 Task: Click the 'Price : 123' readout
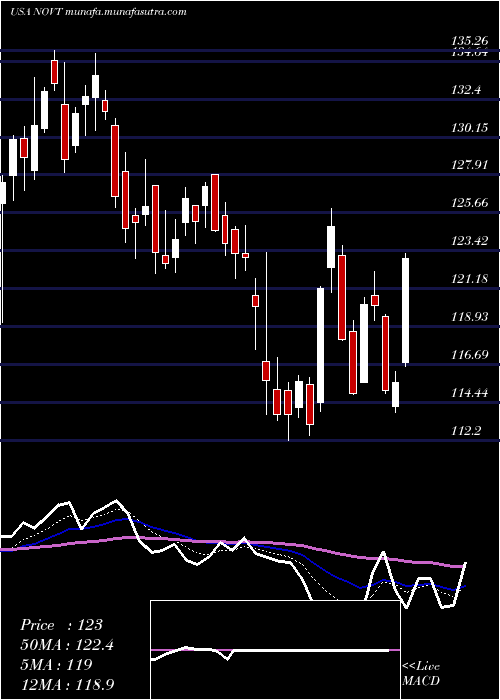(62, 625)
